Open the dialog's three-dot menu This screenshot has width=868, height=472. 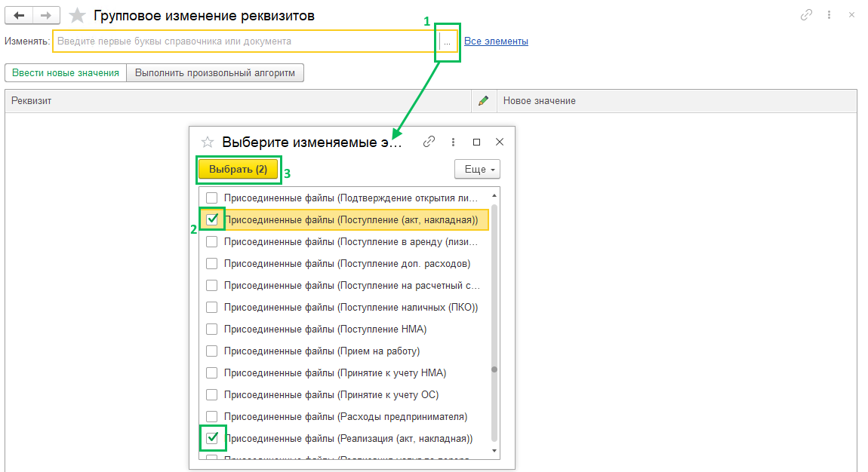click(453, 142)
